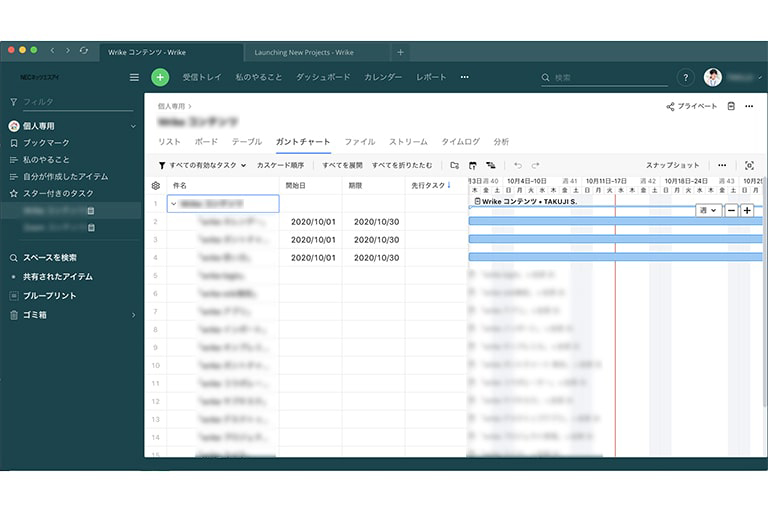Image resolution: width=768 pixels, height=512 pixels.
Task: Open project more options ellipsis in header
Action: coord(749,106)
